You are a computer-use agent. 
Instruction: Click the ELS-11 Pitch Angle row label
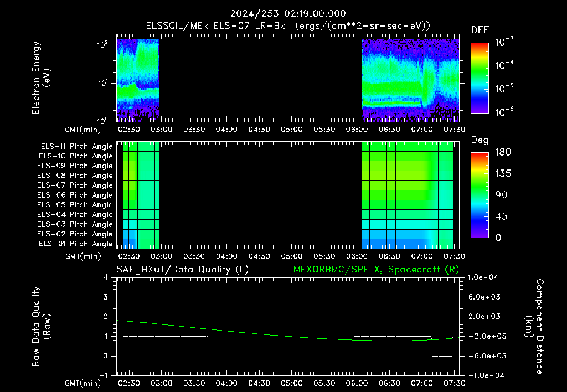click(76, 147)
